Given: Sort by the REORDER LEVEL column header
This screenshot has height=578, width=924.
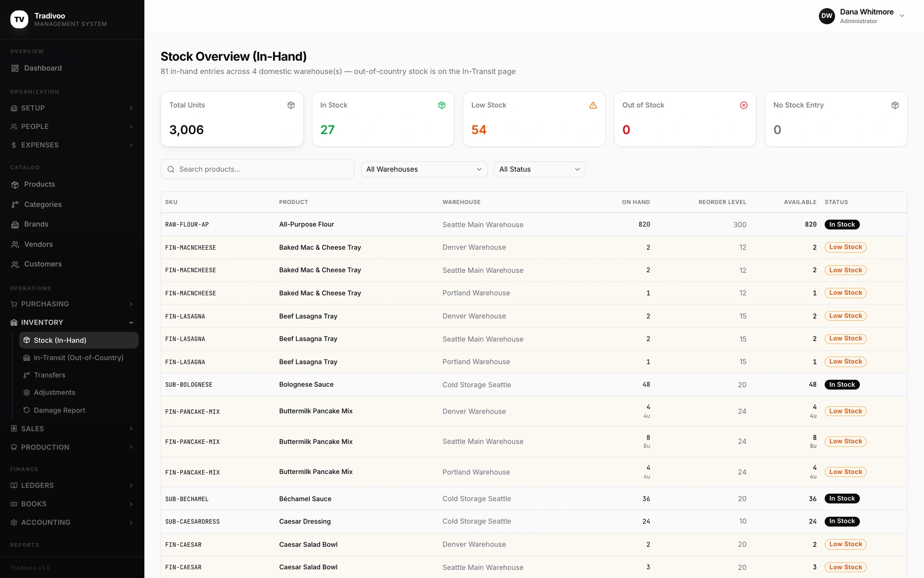Looking at the screenshot, I should (x=722, y=202).
